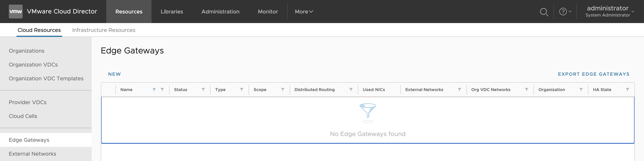Open the help question mark dropdown
Screen dimensions: 644x161
click(x=565, y=12)
